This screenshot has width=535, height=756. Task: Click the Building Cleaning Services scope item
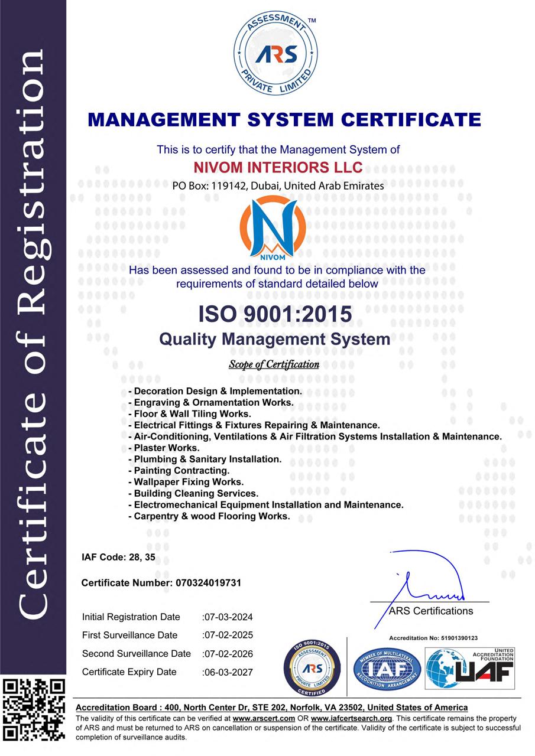(x=193, y=493)
